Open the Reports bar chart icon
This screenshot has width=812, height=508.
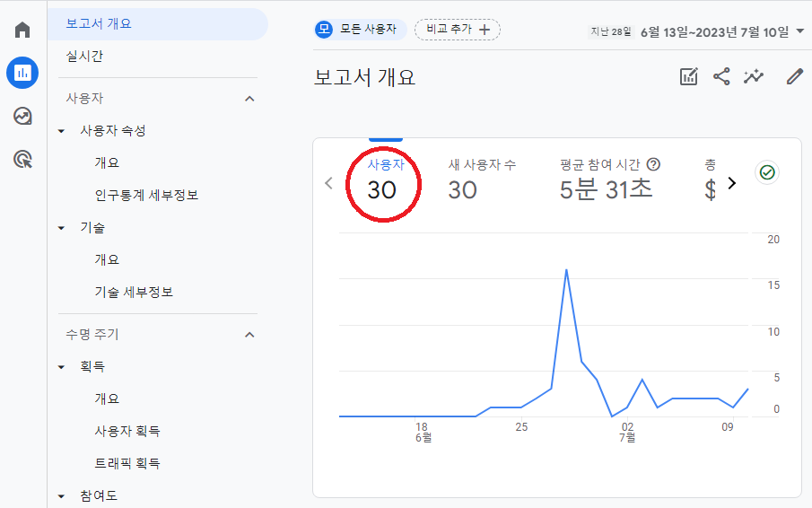(x=22, y=73)
